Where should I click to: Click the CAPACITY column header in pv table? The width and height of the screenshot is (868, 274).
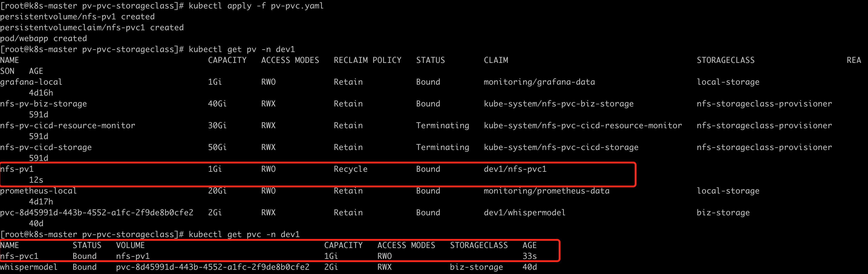coord(227,60)
